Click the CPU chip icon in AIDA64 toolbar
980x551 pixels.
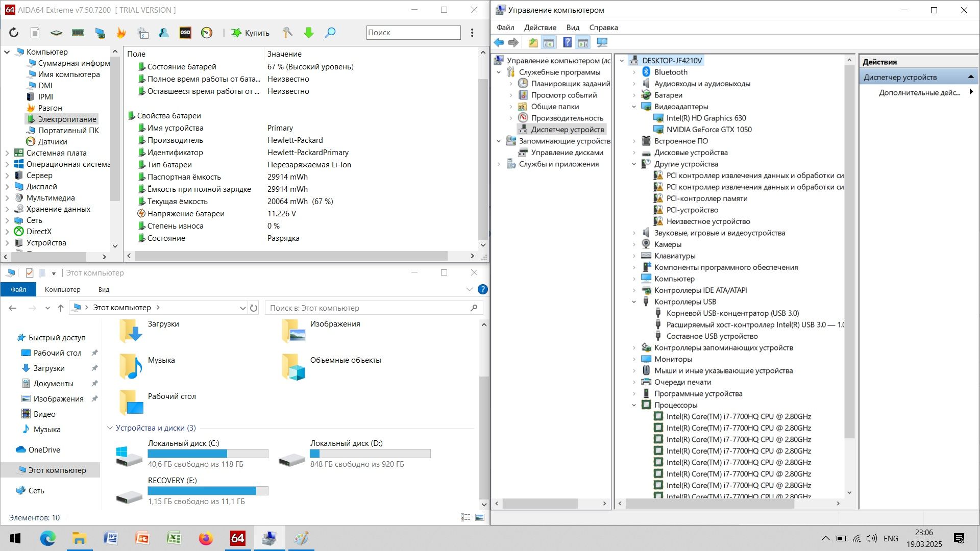(56, 33)
